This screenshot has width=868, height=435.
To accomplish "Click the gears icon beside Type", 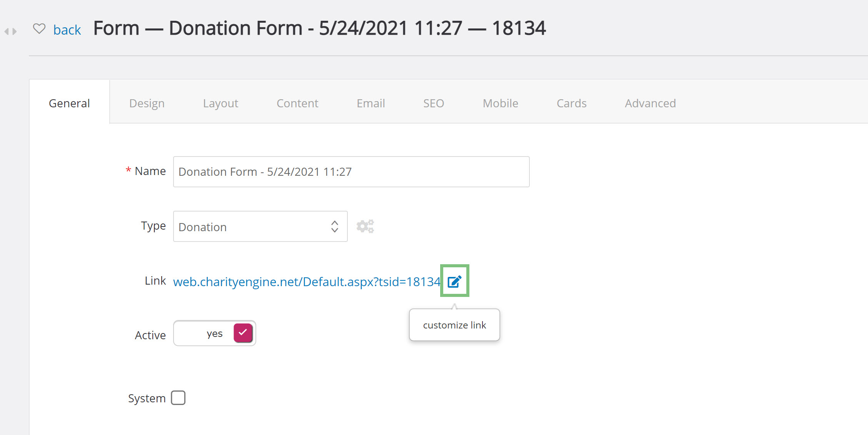I will pyautogui.click(x=365, y=226).
